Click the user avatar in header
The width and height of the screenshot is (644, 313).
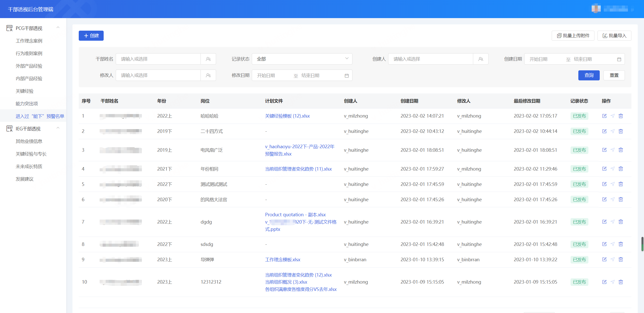coord(596,9)
